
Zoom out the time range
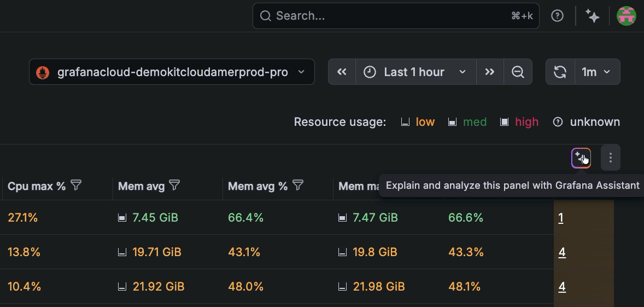[x=518, y=72]
